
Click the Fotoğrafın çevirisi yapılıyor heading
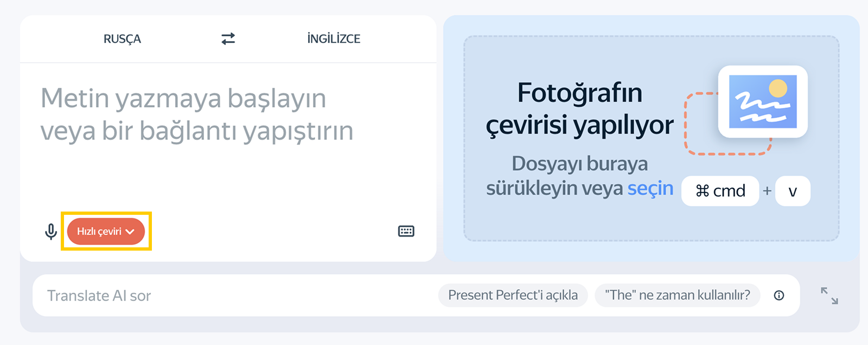(579, 108)
